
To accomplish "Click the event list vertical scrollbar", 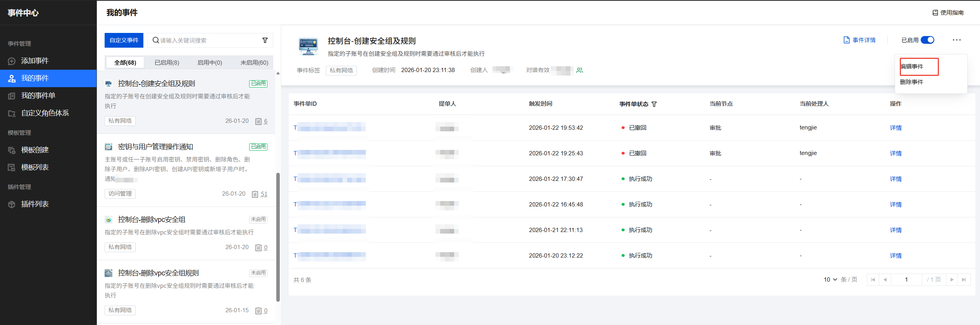I will pyautogui.click(x=278, y=236).
